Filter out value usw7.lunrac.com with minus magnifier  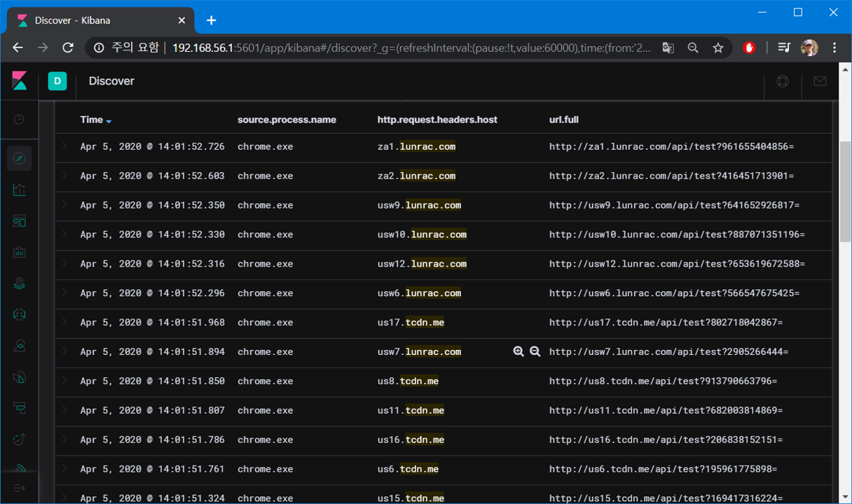tap(535, 351)
